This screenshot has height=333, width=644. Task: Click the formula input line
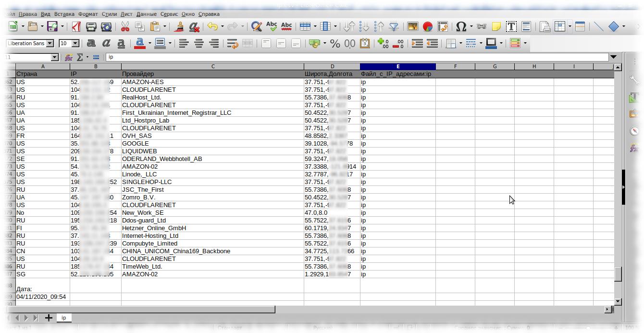point(357,57)
